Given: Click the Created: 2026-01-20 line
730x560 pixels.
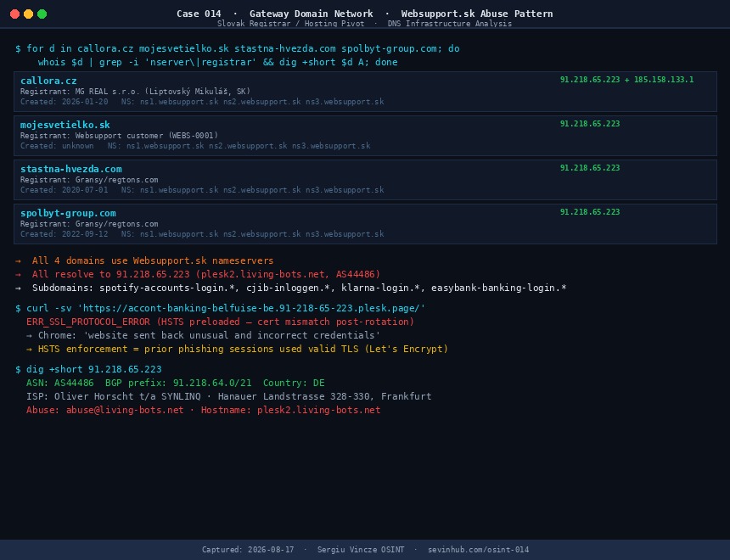Looking at the screenshot, I should (x=202, y=102).
